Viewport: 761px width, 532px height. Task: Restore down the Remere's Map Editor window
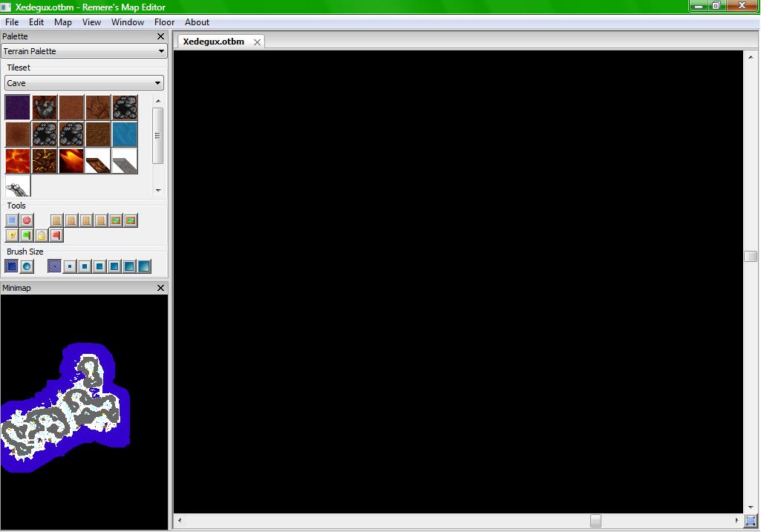717,6
